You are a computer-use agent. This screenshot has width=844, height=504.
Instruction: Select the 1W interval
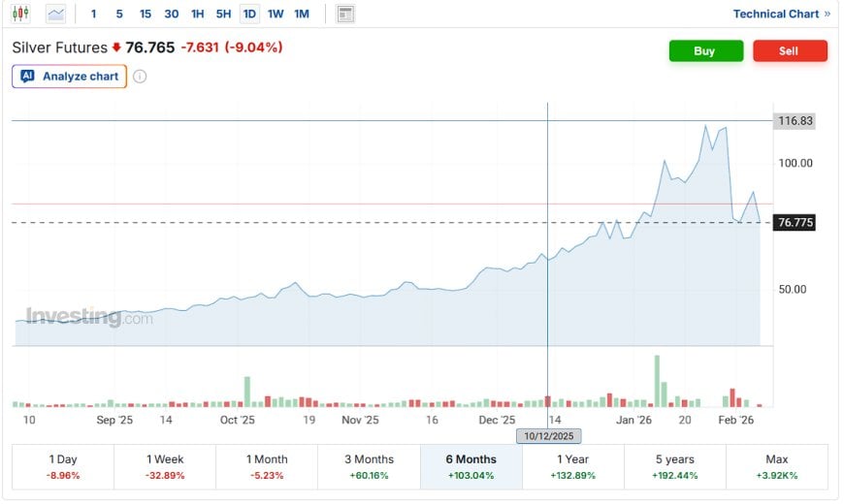tap(276, 14)
